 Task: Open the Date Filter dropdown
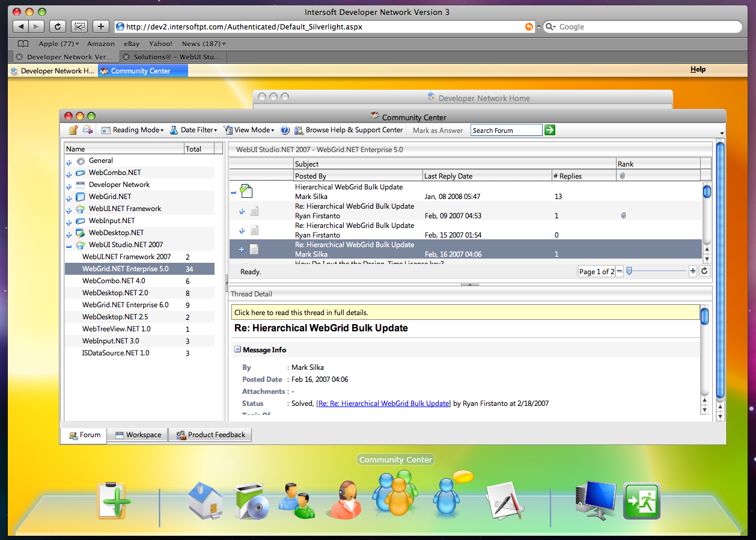pyautogui.click(x=194, y=130)
